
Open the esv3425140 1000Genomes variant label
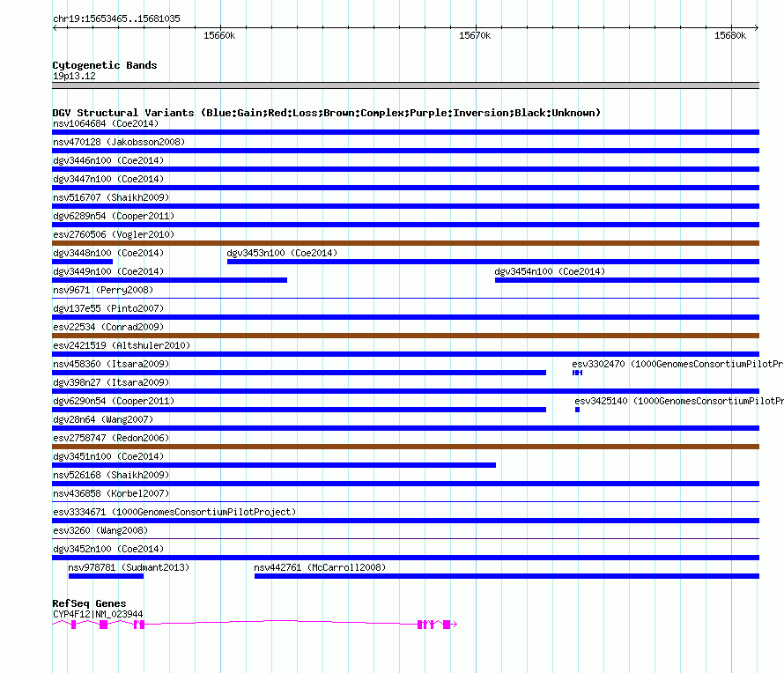[679, 401]
